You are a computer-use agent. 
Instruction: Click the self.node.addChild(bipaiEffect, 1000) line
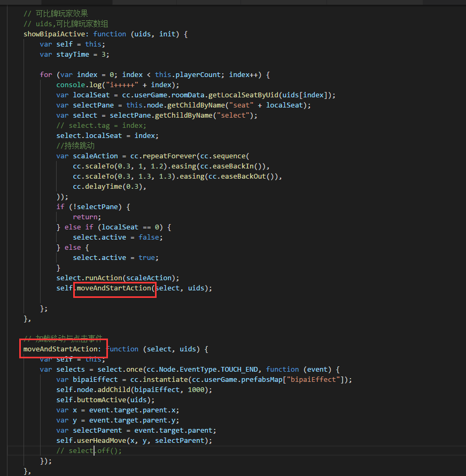click(x=134, y=390)
